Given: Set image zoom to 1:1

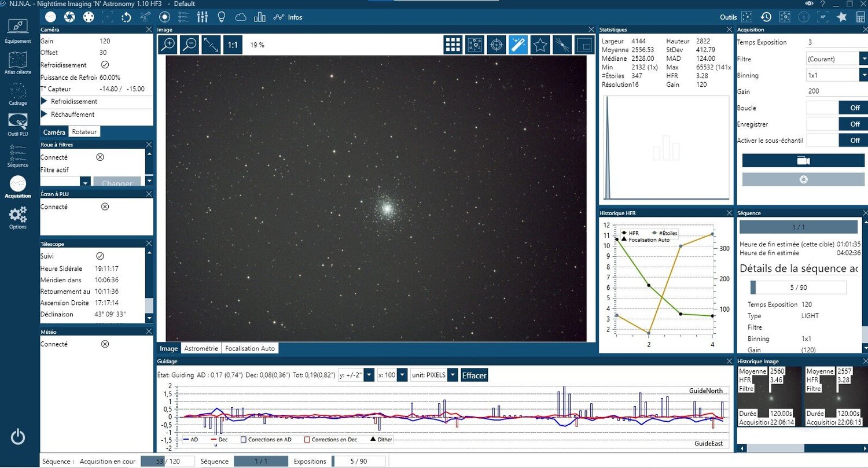Looking at the screenshot, I should (232, 45).
